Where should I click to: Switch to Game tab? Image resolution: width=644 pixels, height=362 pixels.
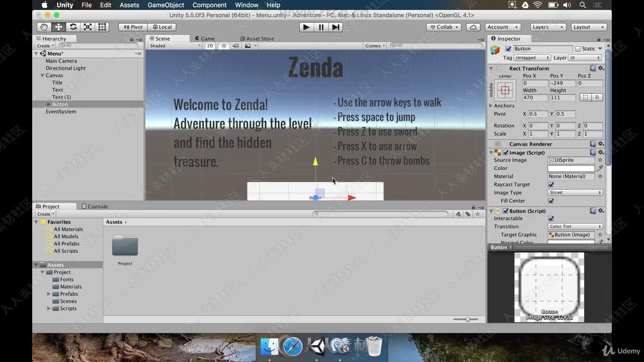204,39
